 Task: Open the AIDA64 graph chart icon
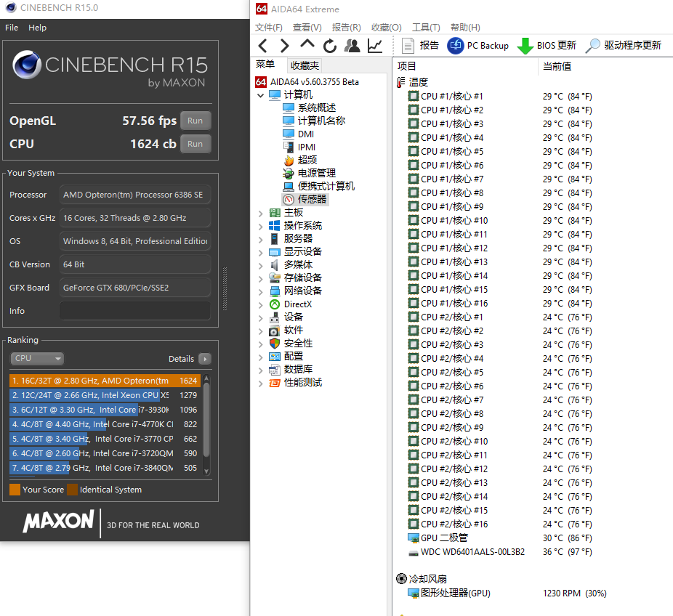click(x=375, y=46)
